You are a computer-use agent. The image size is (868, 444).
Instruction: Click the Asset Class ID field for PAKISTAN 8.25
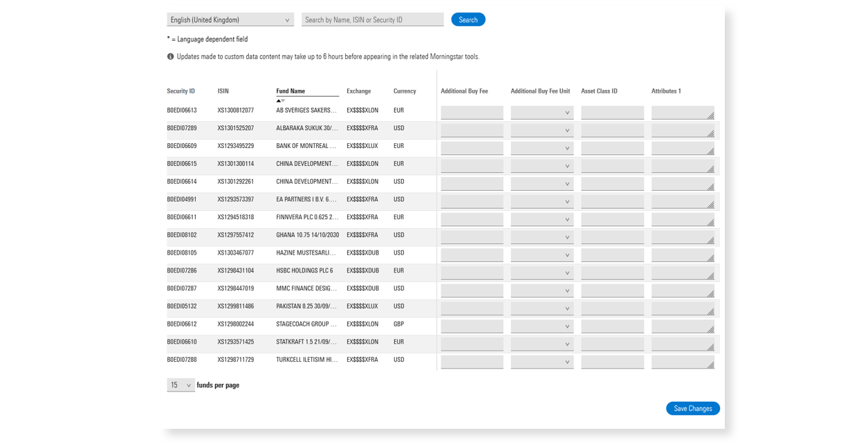tap(612, 308)
